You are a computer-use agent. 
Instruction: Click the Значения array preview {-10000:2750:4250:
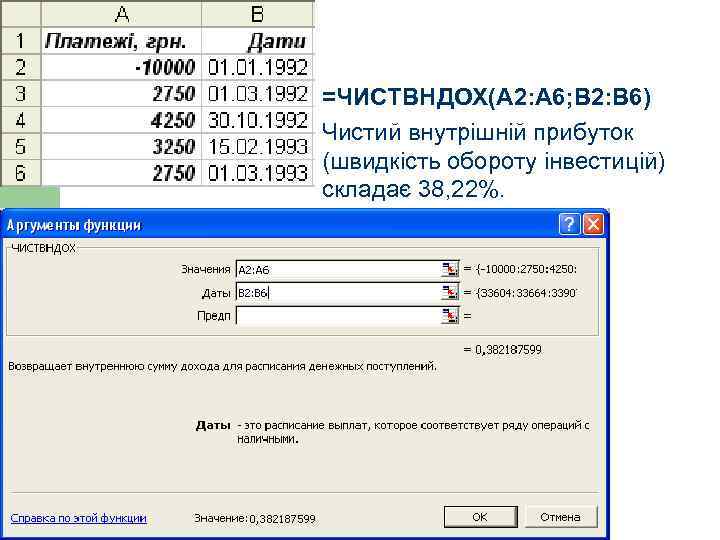(x=526, y=269)
